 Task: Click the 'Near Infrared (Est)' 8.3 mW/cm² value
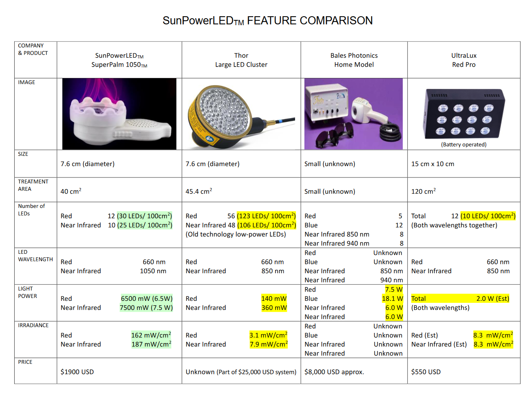point(493,344)
